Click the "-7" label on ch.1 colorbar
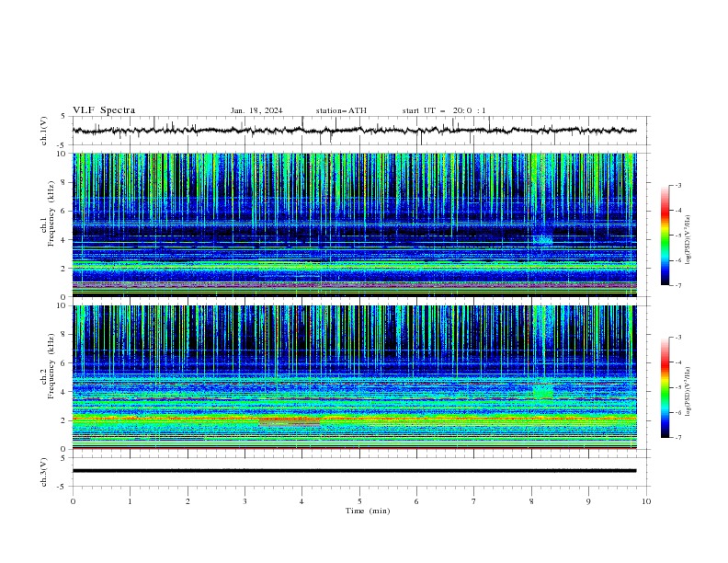 678,285
